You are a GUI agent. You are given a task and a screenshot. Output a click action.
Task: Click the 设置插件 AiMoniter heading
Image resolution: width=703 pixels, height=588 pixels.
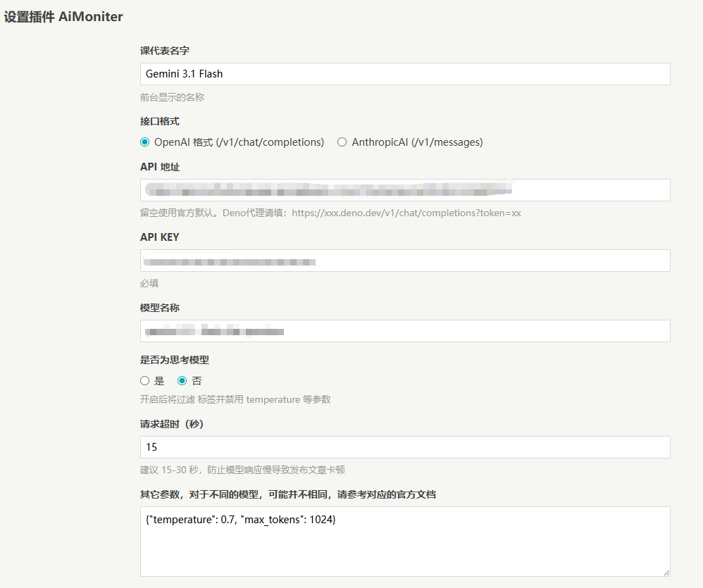[x=63, y=17]
